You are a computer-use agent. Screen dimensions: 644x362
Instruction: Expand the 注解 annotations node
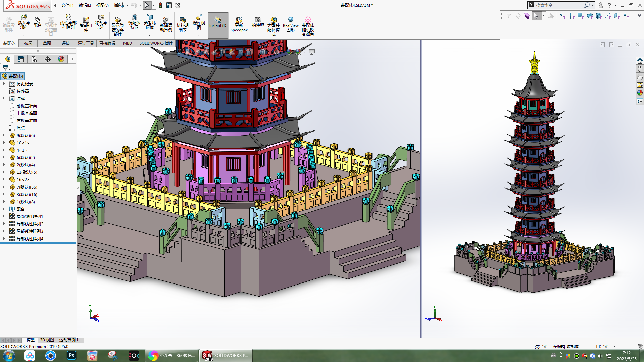pyautogui.click(x=4, y=98)
